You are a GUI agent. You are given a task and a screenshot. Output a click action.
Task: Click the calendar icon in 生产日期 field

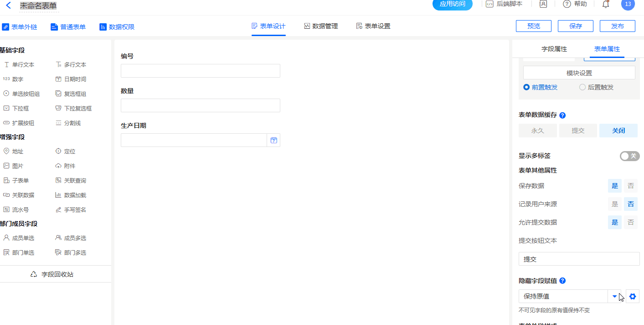pos(274,140)
